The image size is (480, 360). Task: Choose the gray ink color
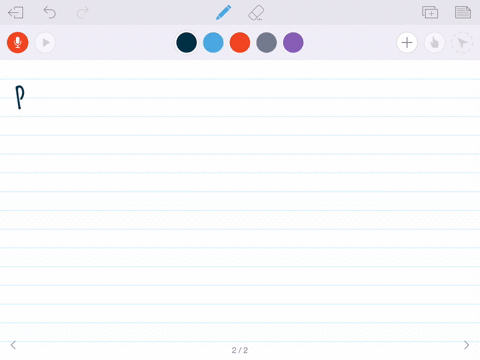267,43
